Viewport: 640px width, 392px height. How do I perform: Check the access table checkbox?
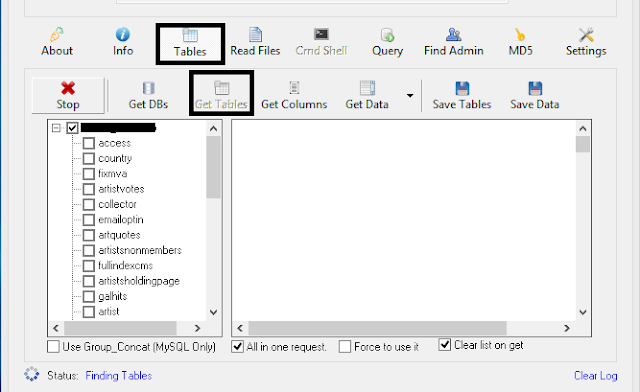(89, 143)
